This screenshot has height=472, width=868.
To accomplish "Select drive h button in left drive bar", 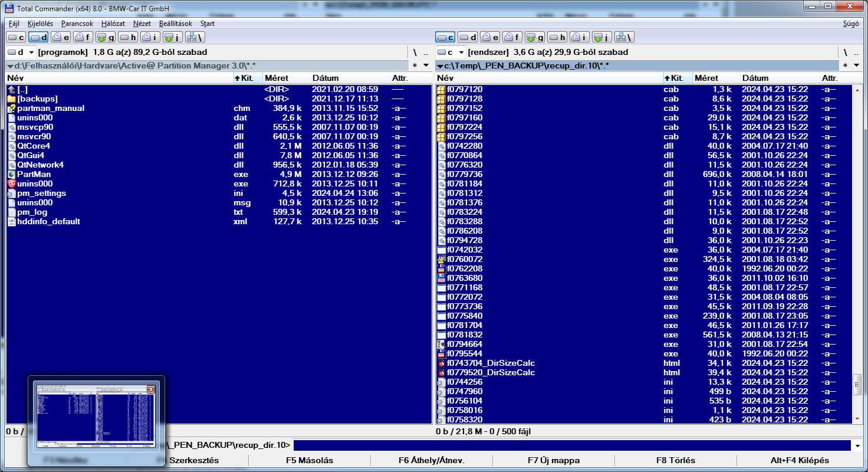I will coord(128,37).
